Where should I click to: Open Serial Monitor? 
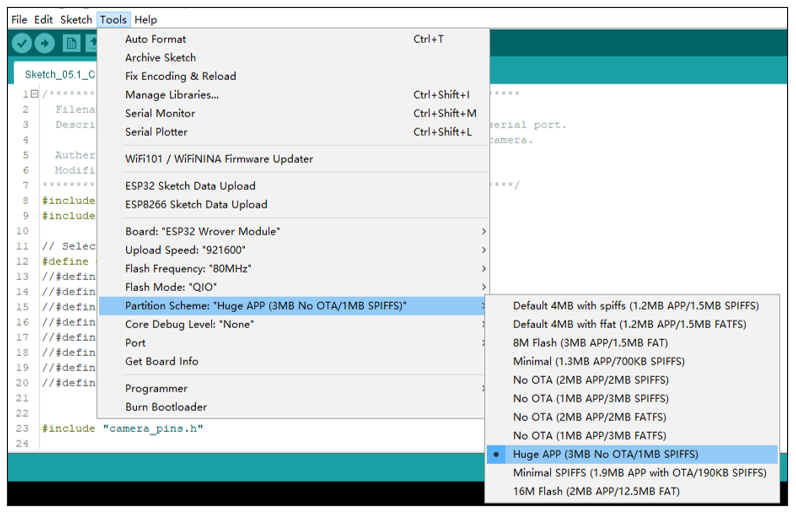(293, 113)
